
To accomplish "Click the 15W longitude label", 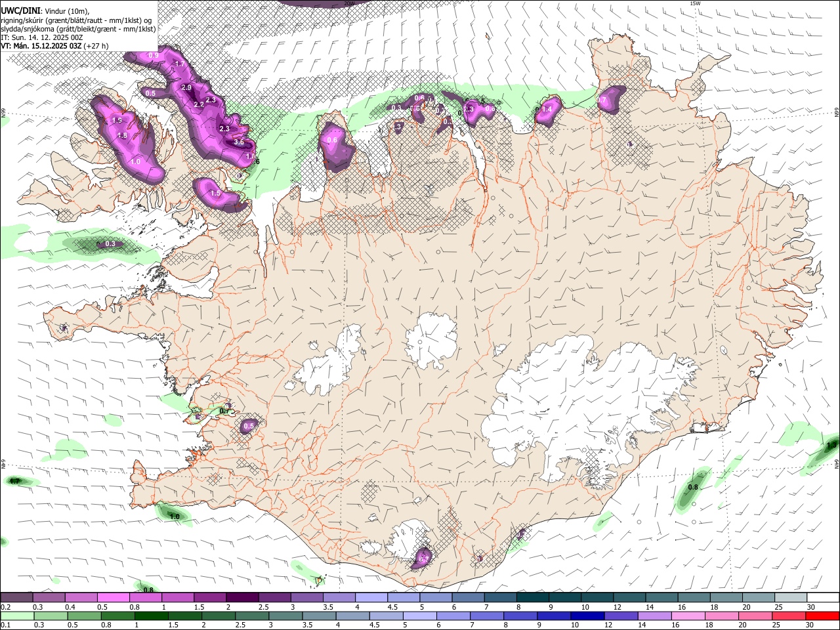I will [x=696, y=3].
